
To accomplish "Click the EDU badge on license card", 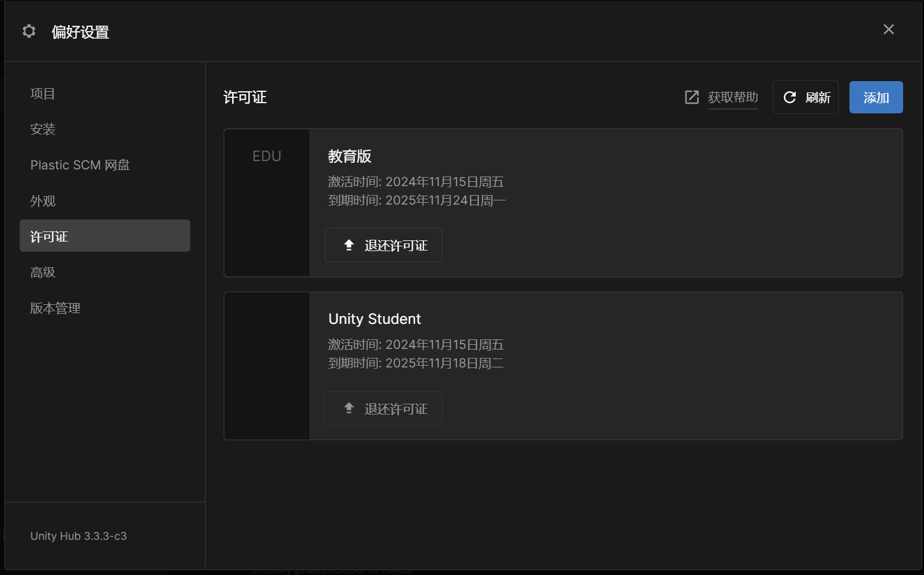I will point(267,156).
